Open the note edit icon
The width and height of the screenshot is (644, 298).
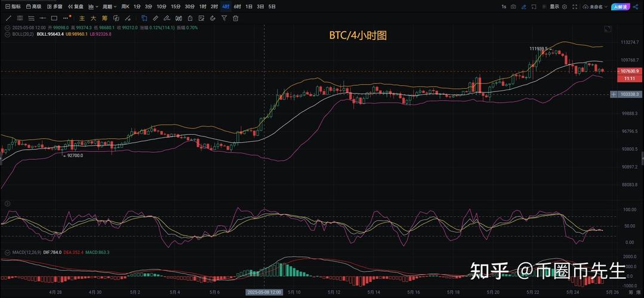click(201, 18)
